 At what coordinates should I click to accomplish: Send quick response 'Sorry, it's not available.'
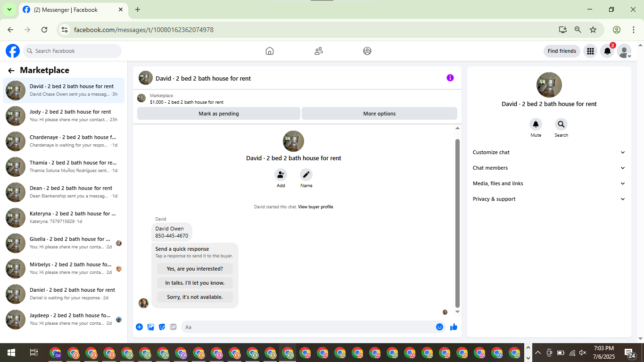pos(195,297)
